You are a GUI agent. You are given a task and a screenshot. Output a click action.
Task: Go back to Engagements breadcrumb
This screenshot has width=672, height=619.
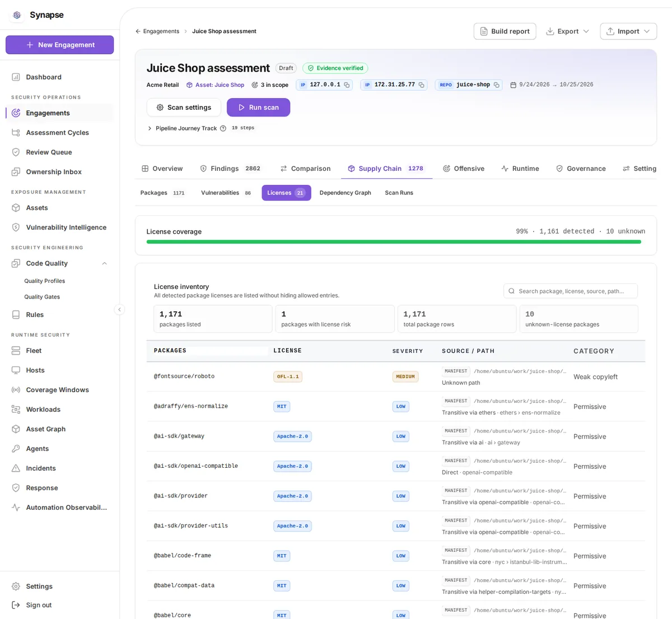coord(157,31)
